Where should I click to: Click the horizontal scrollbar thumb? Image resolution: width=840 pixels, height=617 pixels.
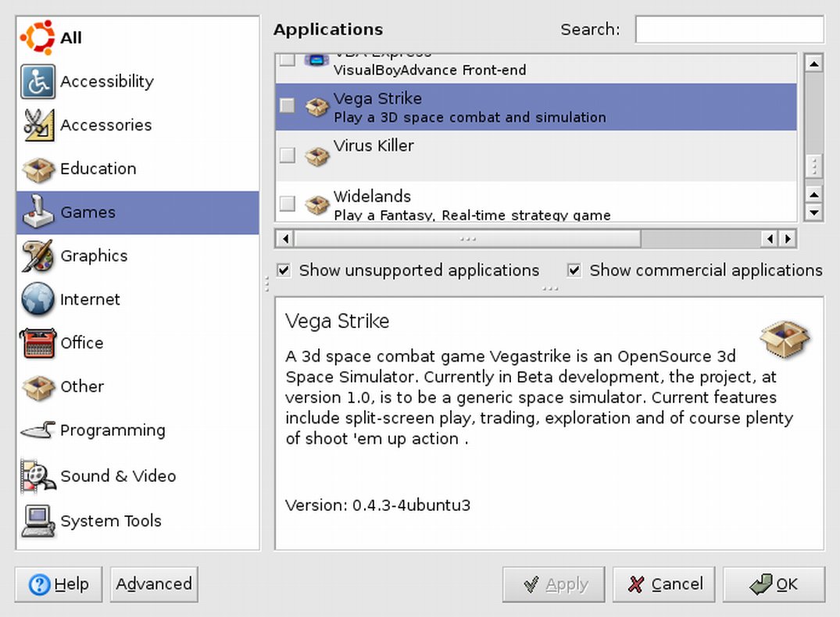point(468,238)
